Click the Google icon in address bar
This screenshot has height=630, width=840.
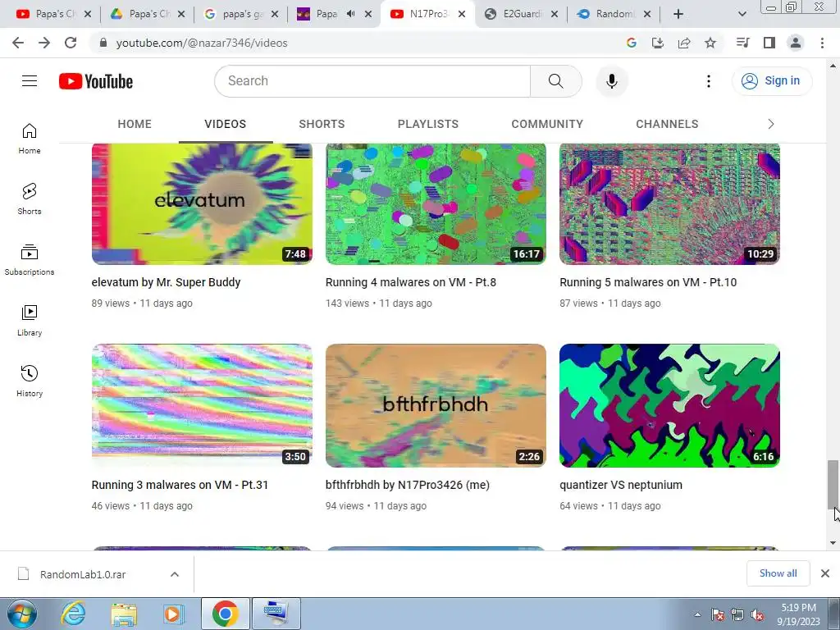tap(631, 43)
